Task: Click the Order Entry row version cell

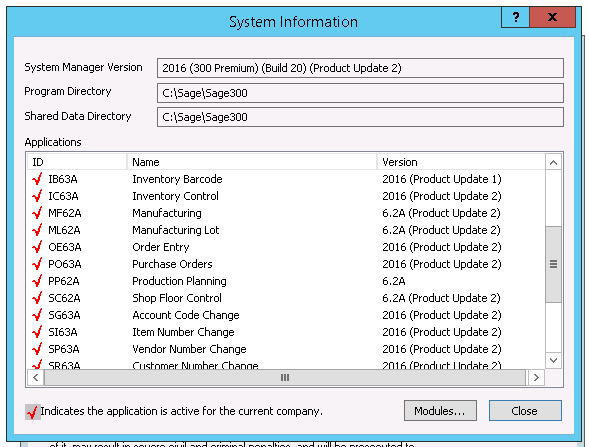Action: pos(442,247)
